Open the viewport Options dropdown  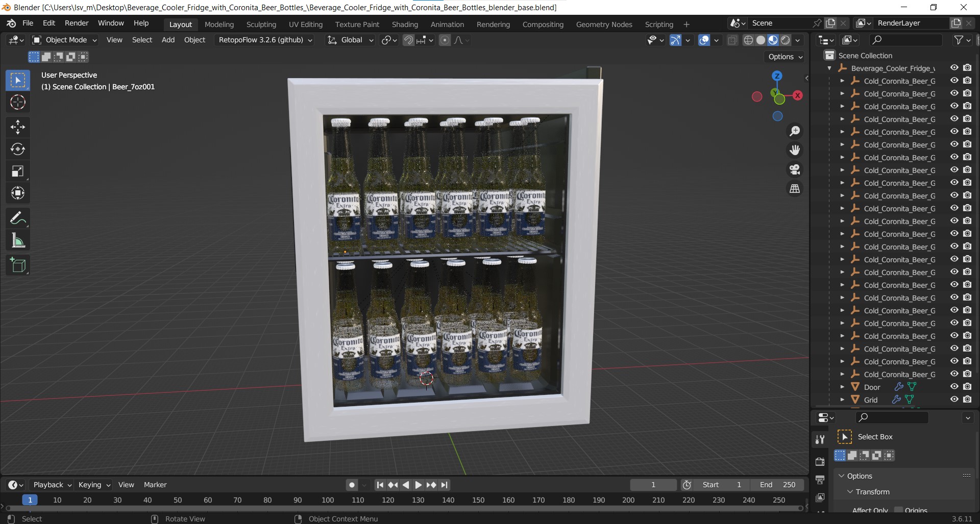point(785,57)
